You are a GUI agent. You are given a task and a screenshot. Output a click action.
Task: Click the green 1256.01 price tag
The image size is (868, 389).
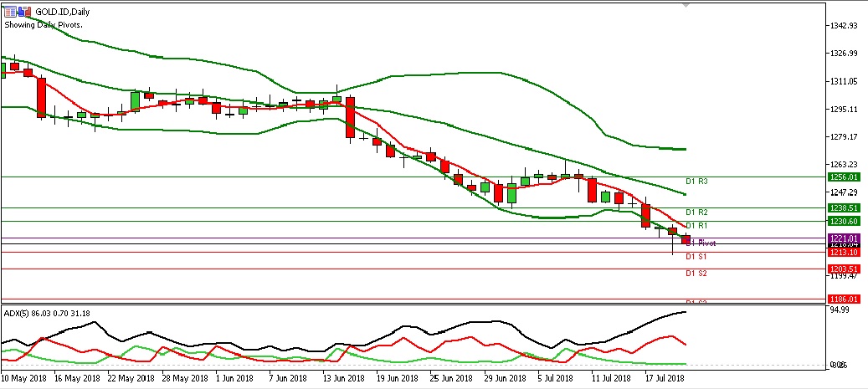click(843, 177)
